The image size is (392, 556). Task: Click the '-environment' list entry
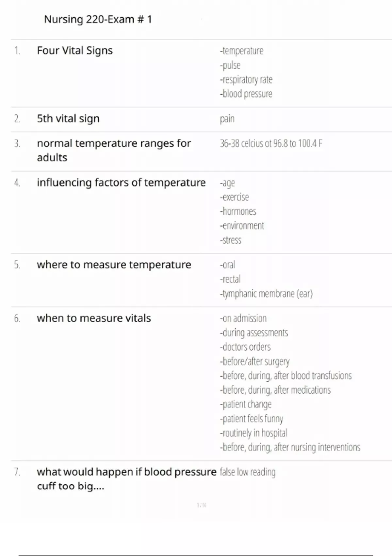tap(242, 226)
